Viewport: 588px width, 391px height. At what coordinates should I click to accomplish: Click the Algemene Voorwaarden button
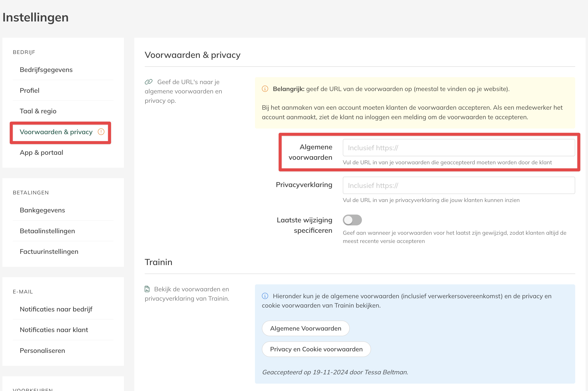(305, 328)
